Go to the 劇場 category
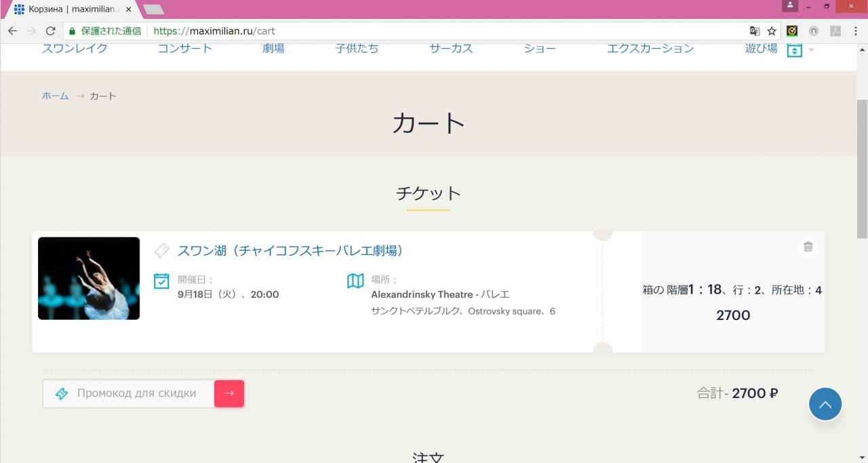 (x=273, y=49)
